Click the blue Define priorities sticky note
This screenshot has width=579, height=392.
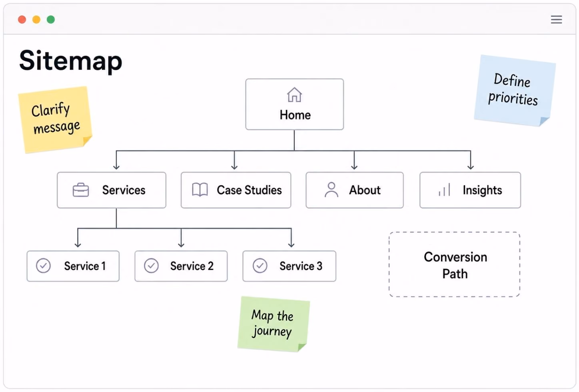tap(515, 91)
